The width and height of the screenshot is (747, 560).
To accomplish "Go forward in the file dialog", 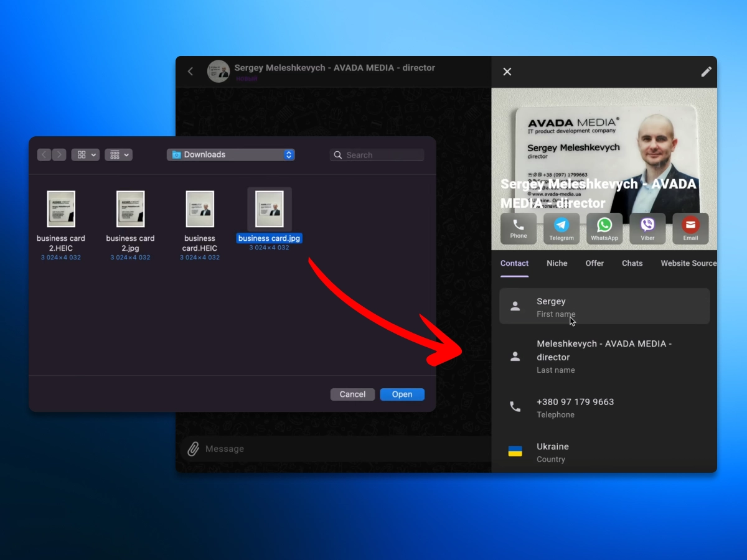I will coord(59,155).
